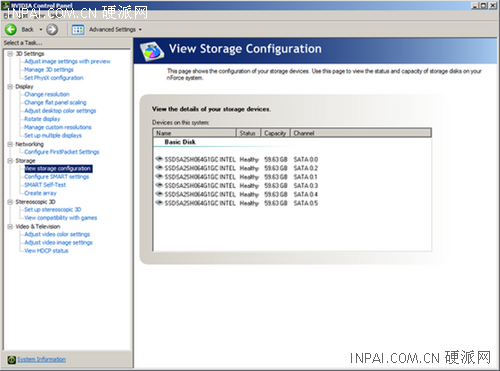Click the Forward arrow icon
Screen dimensions: 500x371
click(x=52, y=30)
